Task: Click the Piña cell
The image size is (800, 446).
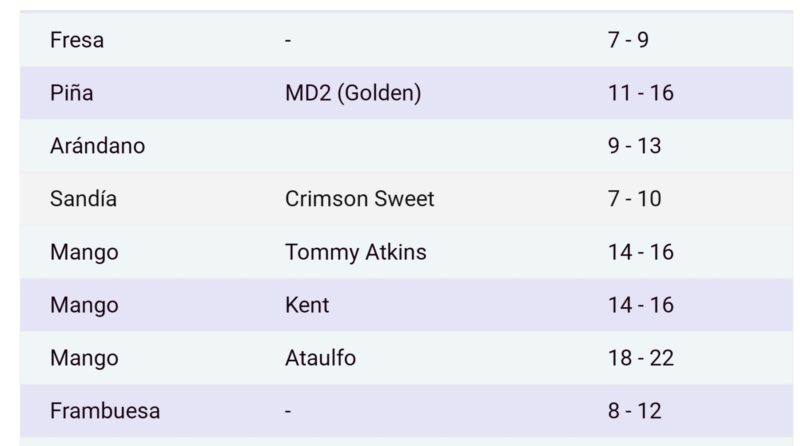Action: click(72, 93)
